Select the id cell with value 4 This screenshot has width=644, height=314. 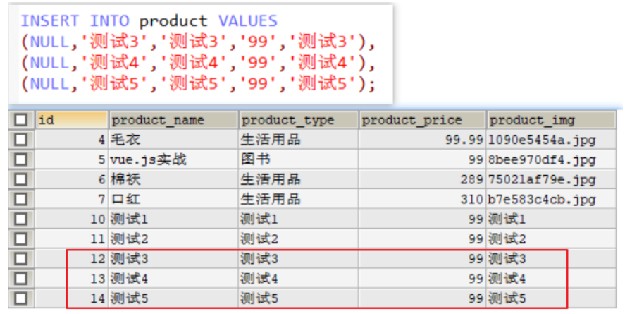(x=71, y=140)
